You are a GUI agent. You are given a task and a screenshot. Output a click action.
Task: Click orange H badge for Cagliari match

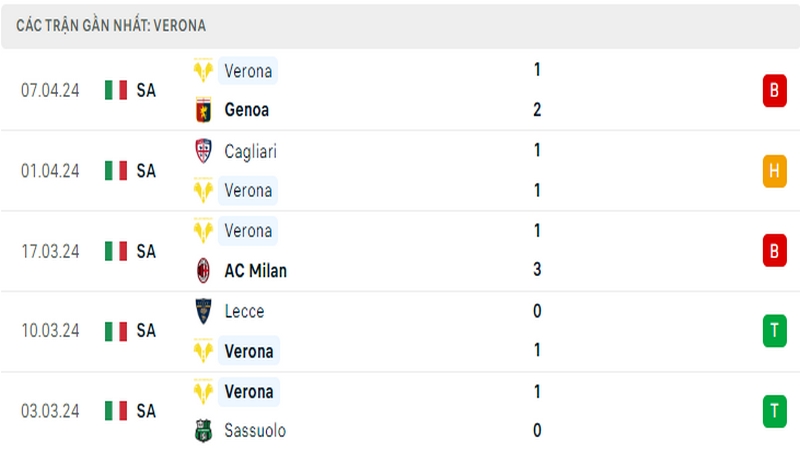tap(774, 171)
